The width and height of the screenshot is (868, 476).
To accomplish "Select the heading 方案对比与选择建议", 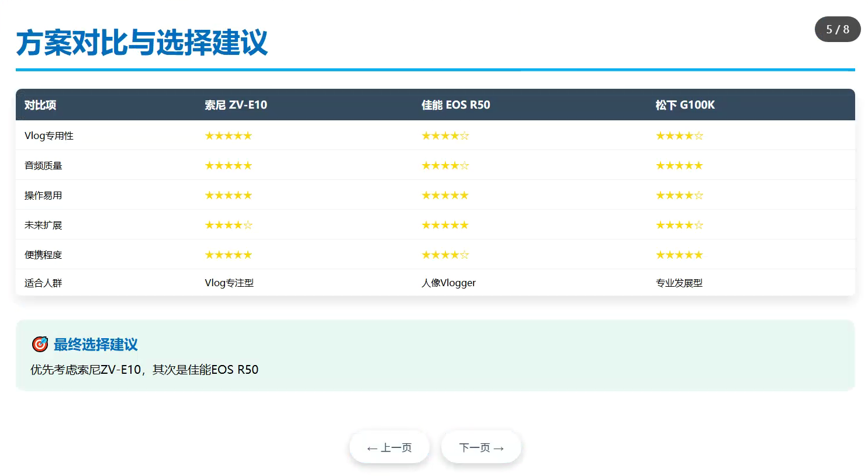I will coord(142,43).
